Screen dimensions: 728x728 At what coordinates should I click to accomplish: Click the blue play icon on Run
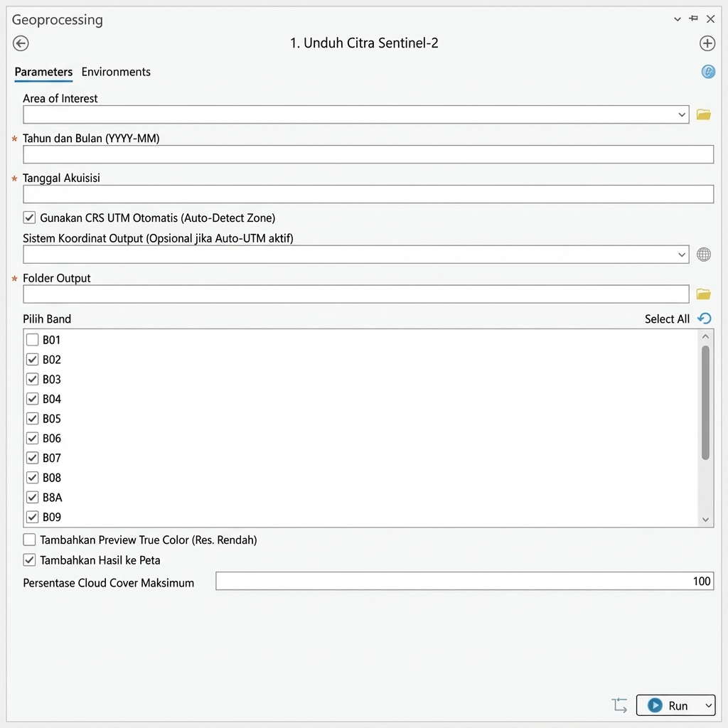click(655, 705)
